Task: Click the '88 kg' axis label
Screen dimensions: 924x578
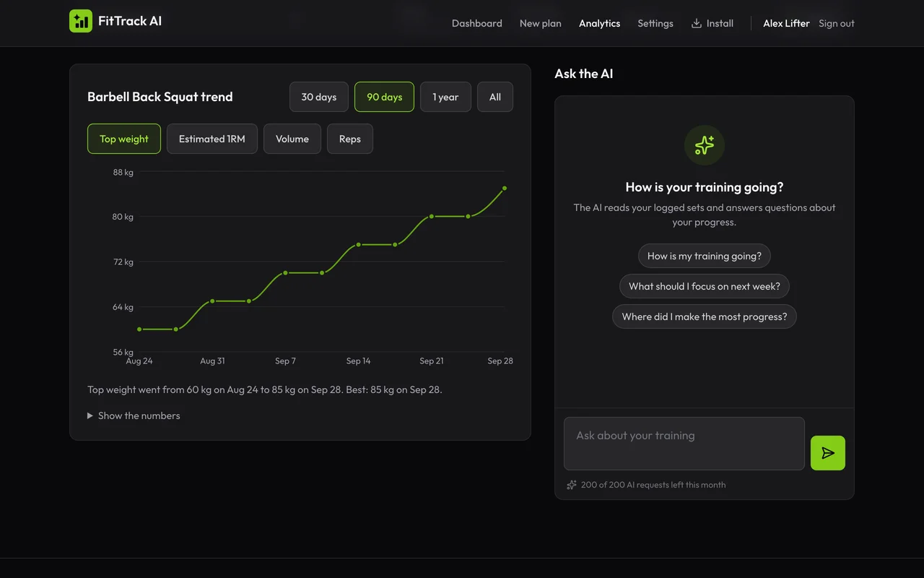Action: [x=123, y=173]
